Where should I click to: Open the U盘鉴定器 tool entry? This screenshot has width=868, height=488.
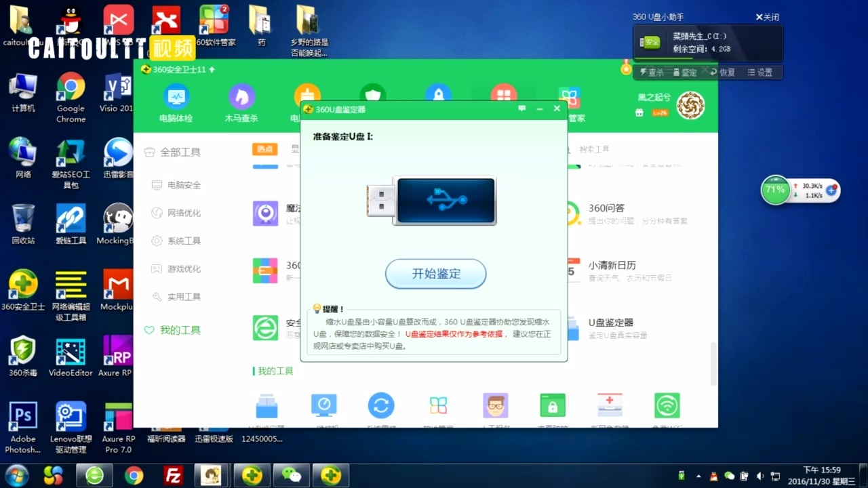point(608,328)
